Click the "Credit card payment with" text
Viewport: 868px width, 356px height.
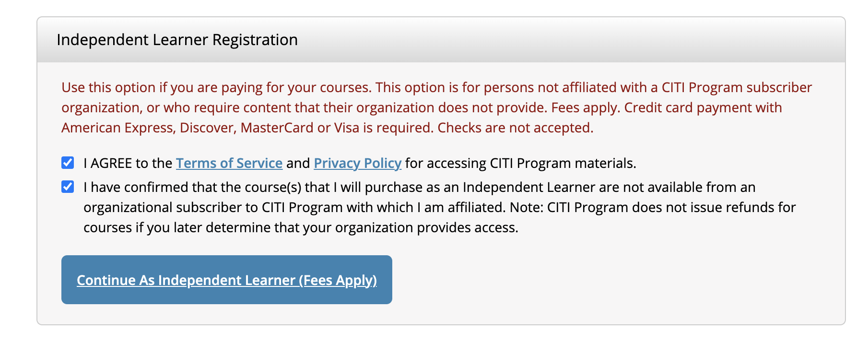tap(703, 108)
